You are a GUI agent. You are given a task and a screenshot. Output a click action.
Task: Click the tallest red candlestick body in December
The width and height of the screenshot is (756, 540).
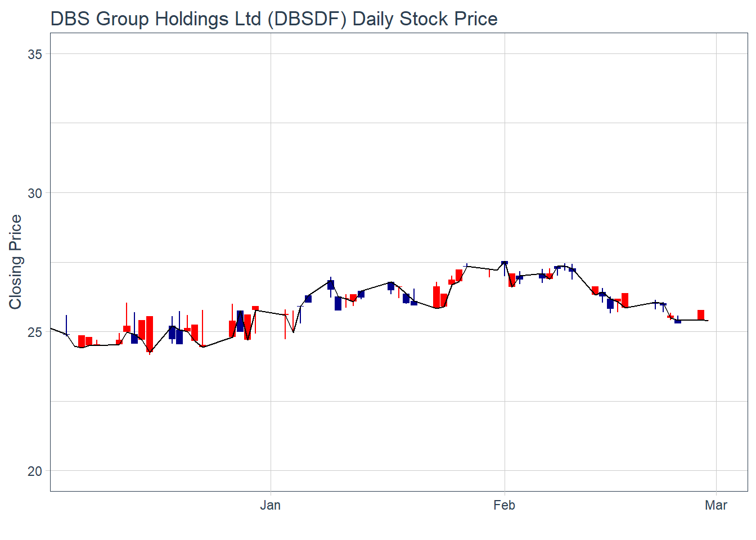(150, 334)
